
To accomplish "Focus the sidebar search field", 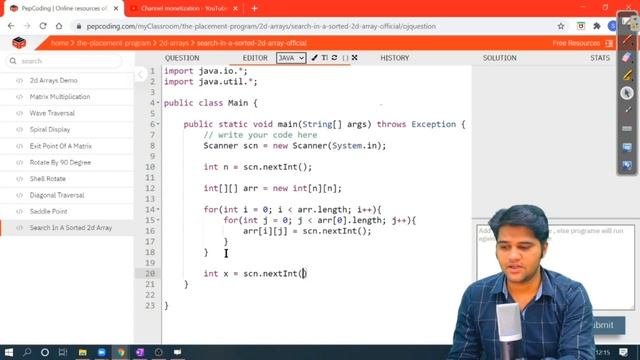I will 64,61.
